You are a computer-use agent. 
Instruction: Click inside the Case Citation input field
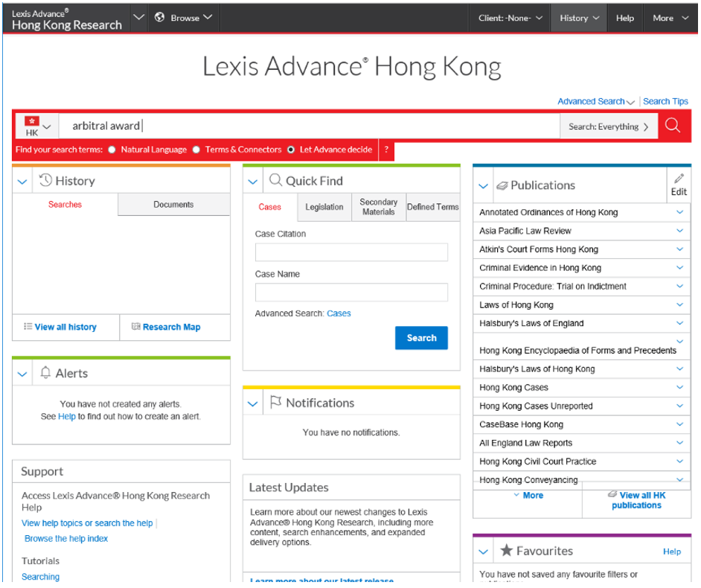pos(350,252)
